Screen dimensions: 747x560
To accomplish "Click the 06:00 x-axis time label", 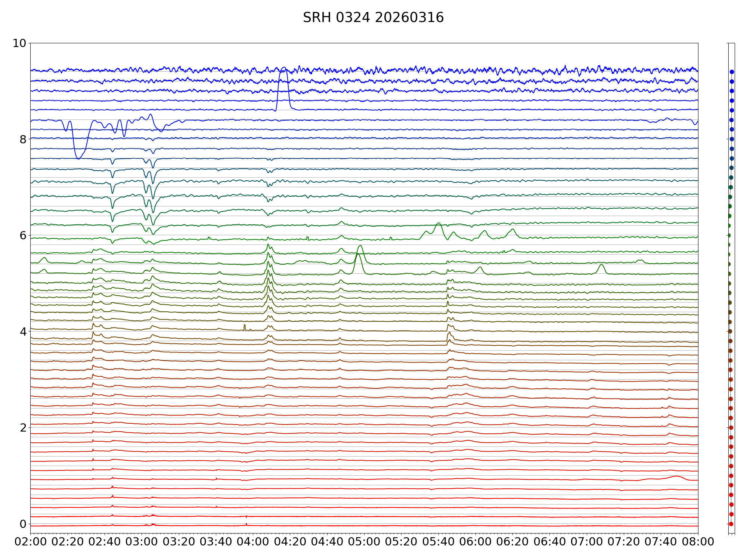I will tap(475, 542).
